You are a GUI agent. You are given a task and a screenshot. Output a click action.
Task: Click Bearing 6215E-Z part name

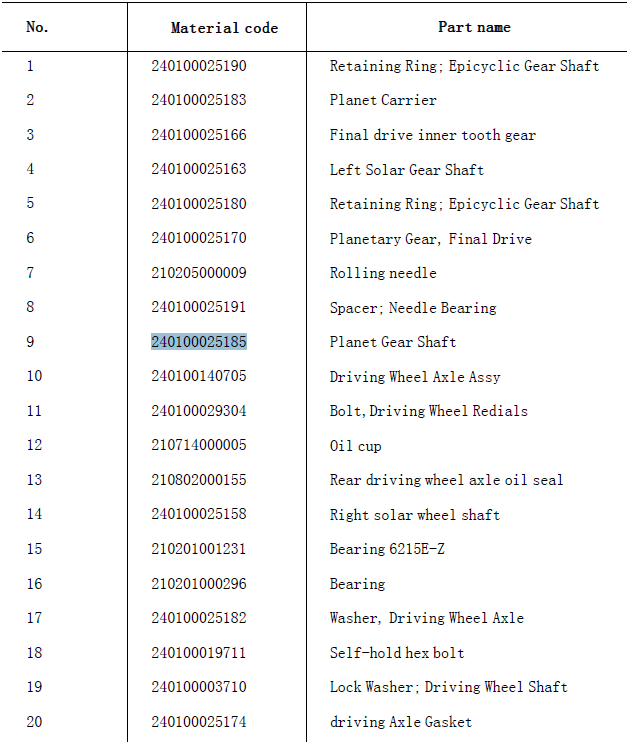[x=387, y=549]
